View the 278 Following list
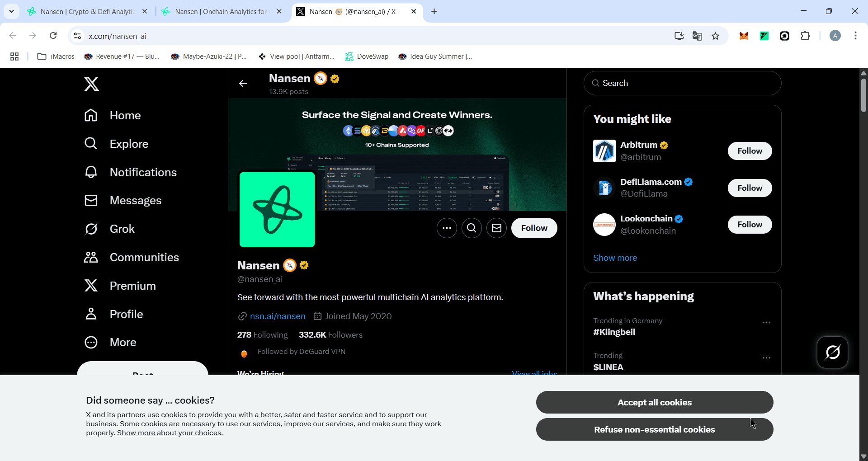 (x=262, y=335)
